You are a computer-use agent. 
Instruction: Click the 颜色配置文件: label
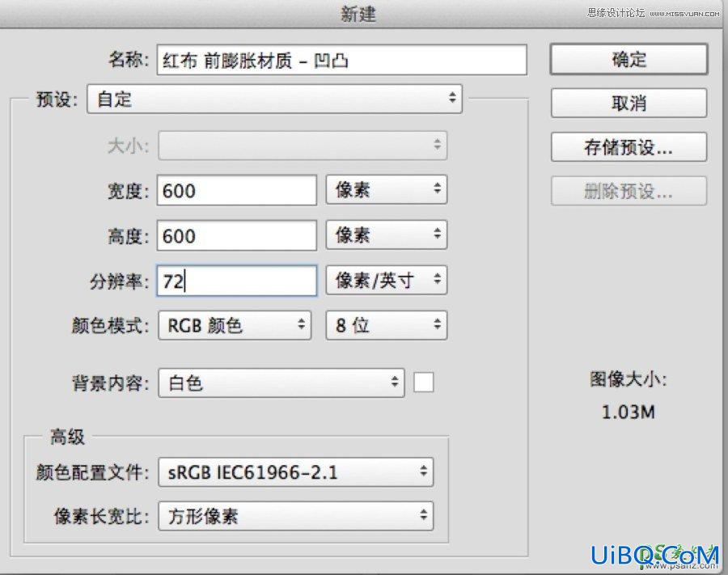click(x=92, y=472)
